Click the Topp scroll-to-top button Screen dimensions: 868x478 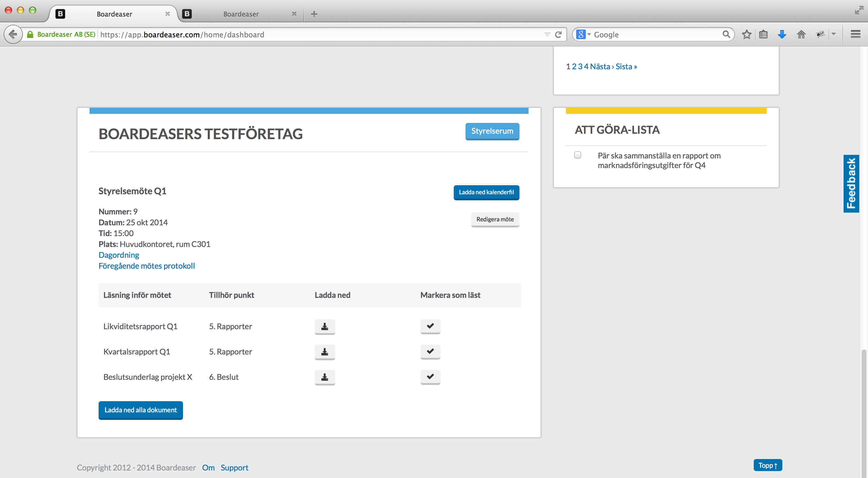(768, 465)
